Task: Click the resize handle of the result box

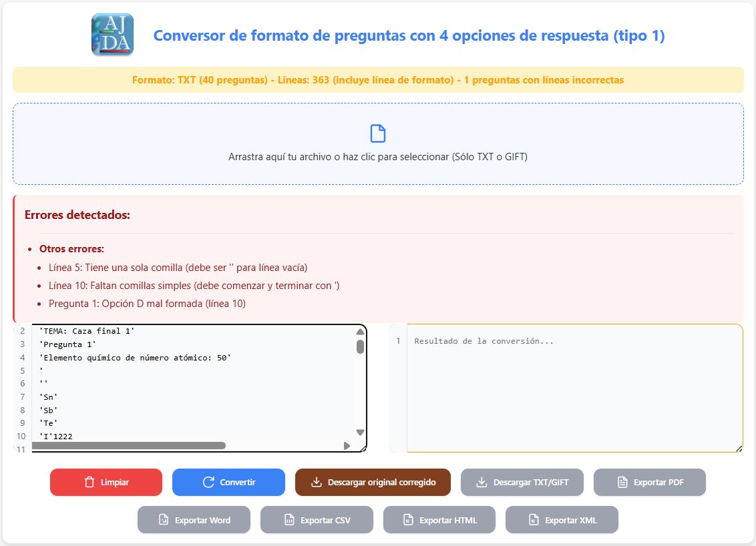Action: pos(739,449)
